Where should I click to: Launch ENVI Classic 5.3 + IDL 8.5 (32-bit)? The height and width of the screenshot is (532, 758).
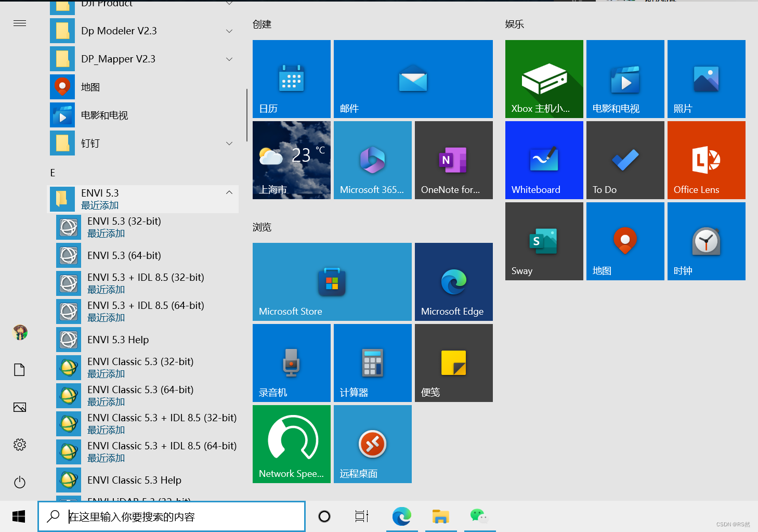pos(146,424)
